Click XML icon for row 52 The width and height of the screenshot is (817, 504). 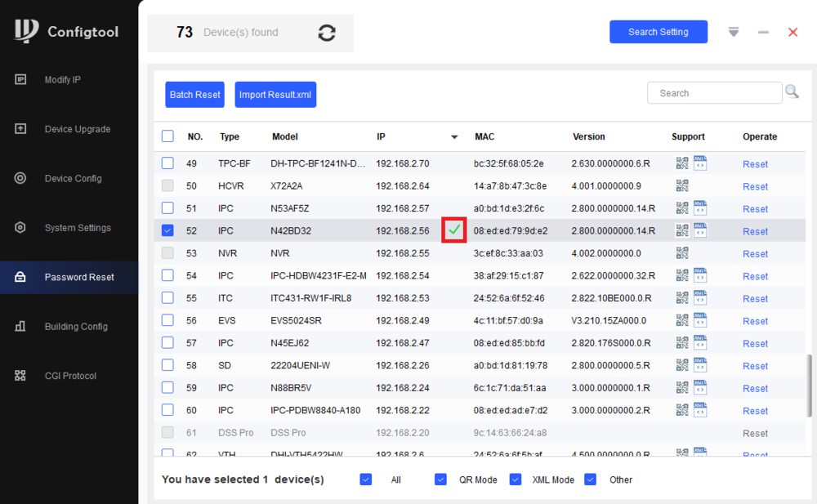700,230
